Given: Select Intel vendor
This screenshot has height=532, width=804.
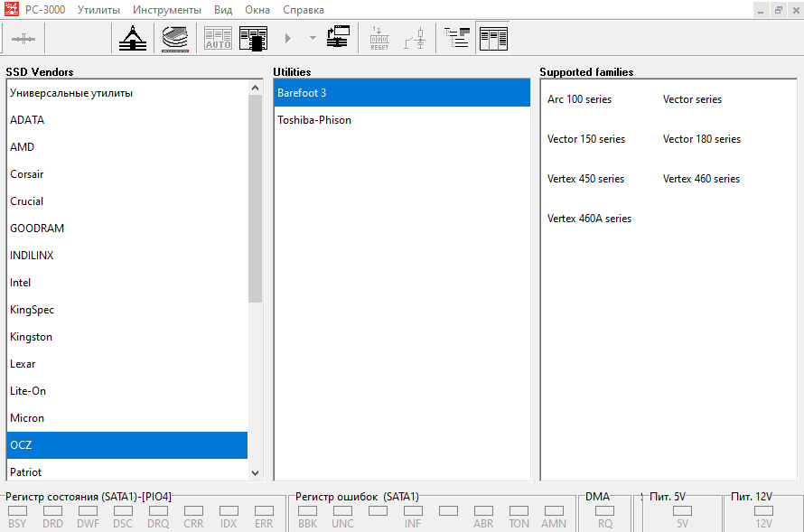Looking at the screenshot, I should 127,283.
